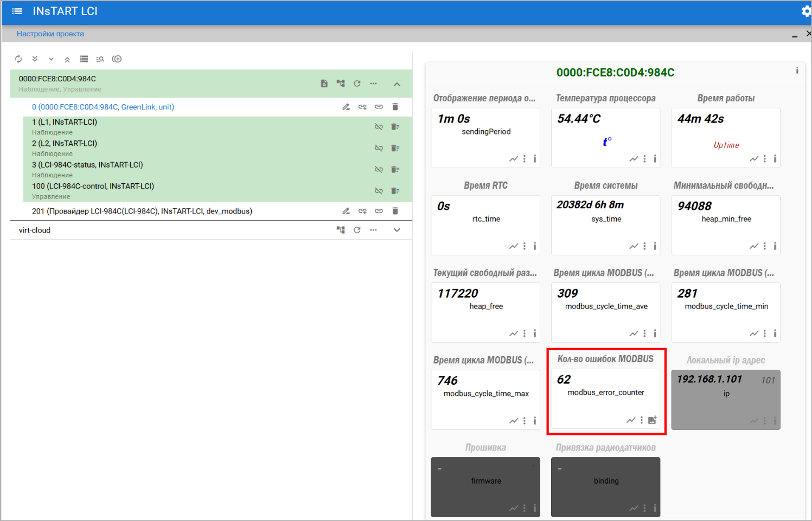Add a link to the GreenLink unit row
Viewport: 812px width, 521px height.
coord(362,107)
